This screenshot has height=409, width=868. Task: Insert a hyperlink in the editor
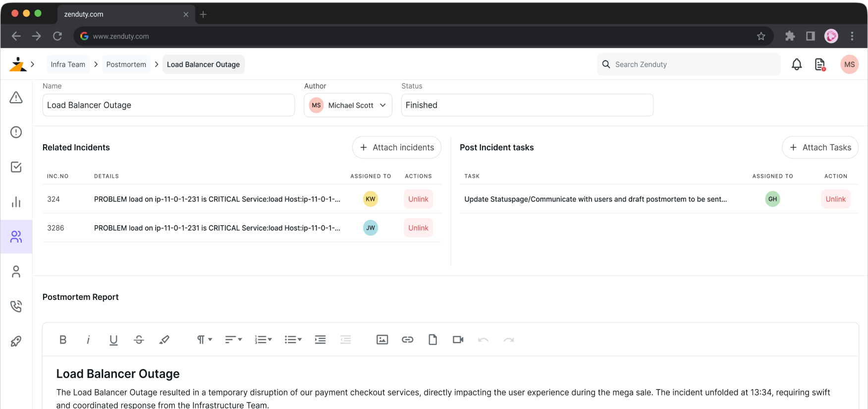click(407, 340)
